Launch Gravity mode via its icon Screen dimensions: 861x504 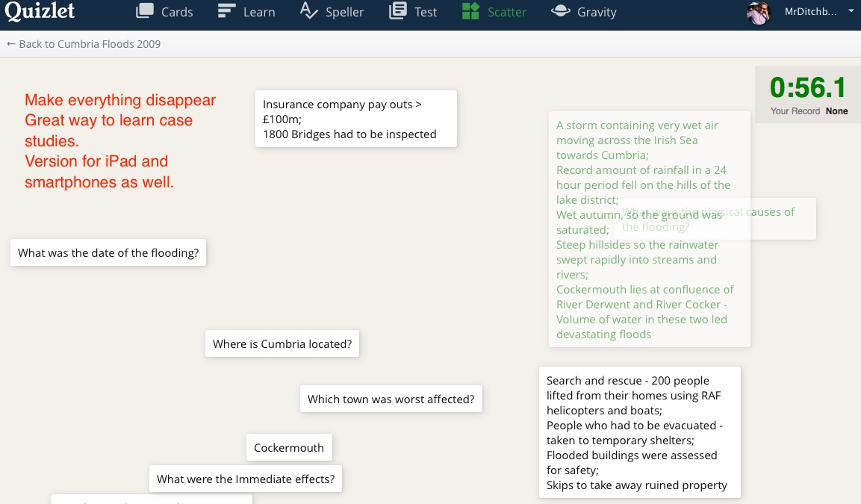(x=560, y=11)
